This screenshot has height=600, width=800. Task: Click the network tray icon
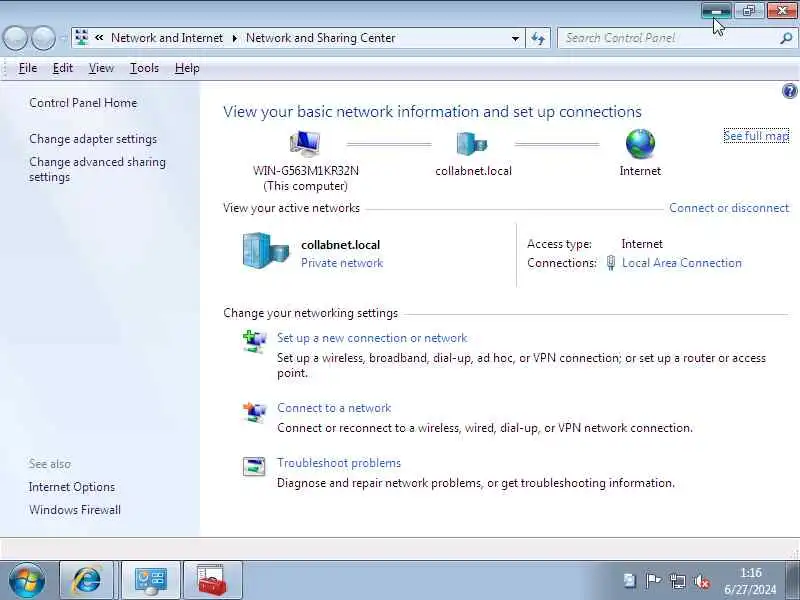click(x=678, y=581)
